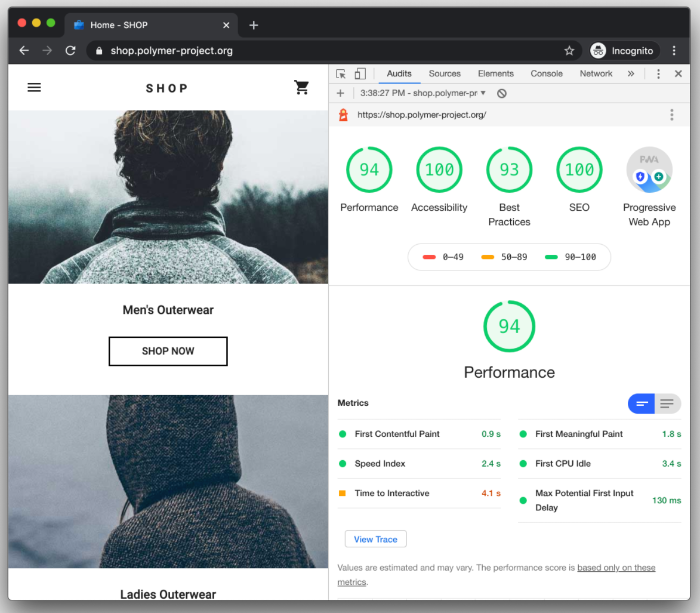Bookmark the page with the star icon
Image resolution: width=700 pixels, height=613 pixels.
[569, 50]
